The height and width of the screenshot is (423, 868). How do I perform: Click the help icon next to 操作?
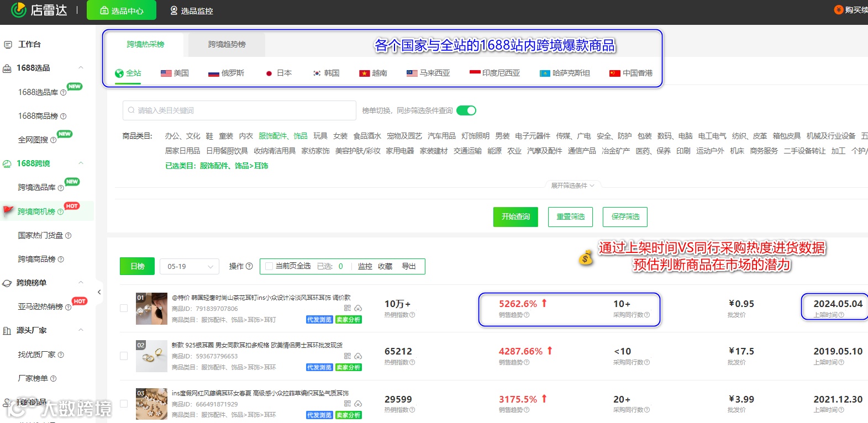pyautogui.click(x=249, y=266)
